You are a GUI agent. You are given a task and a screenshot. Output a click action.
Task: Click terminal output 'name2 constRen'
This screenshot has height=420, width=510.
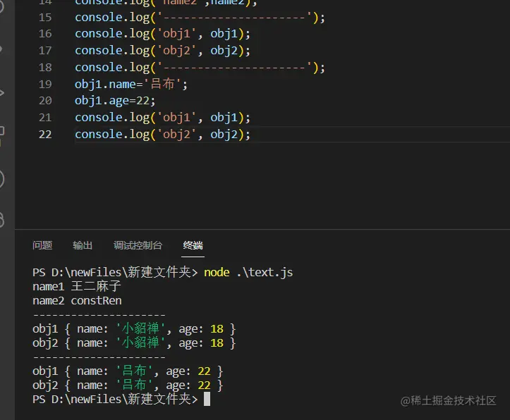[x=77, y=300]
